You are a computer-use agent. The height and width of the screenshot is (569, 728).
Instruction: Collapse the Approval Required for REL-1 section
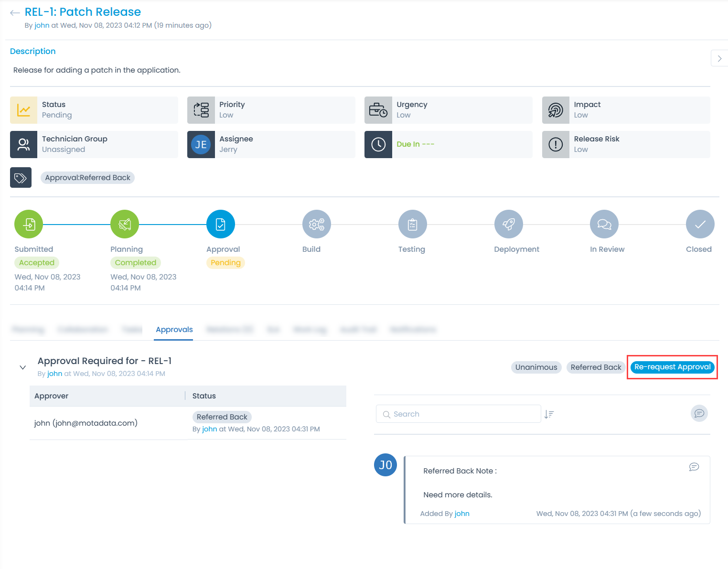tap(22, 367)
